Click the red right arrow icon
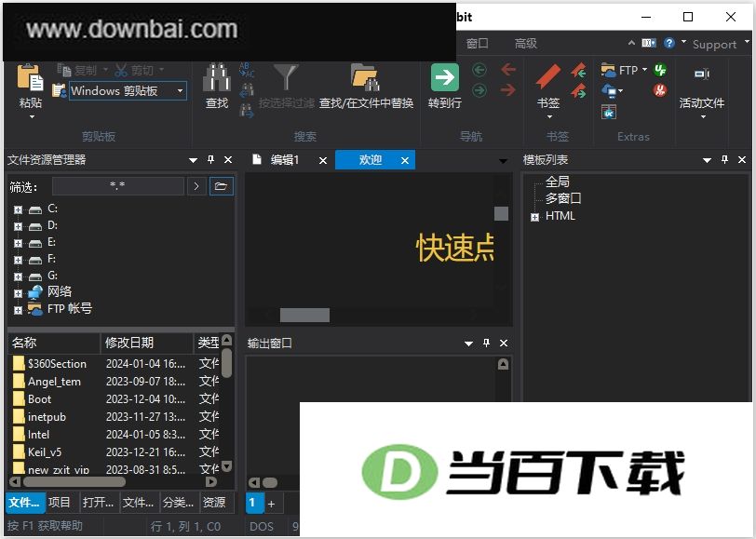The image size is (756, 539). (x=508, y=89)
